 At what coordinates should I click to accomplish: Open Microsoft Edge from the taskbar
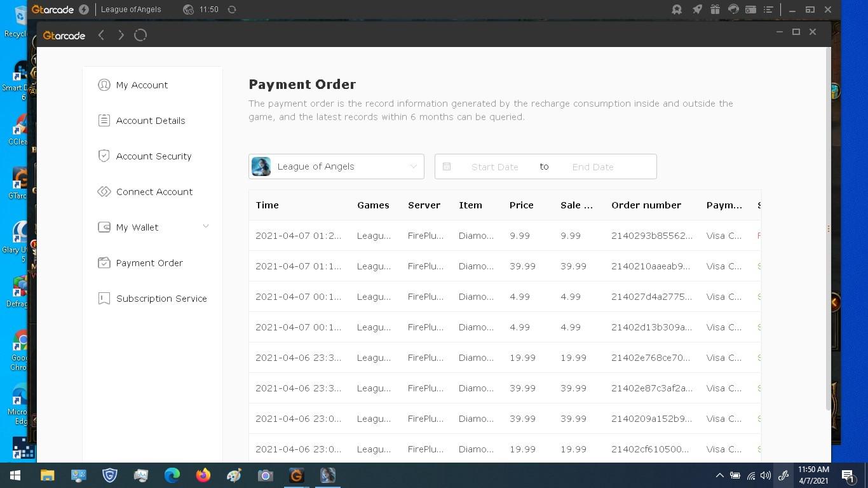172,475
